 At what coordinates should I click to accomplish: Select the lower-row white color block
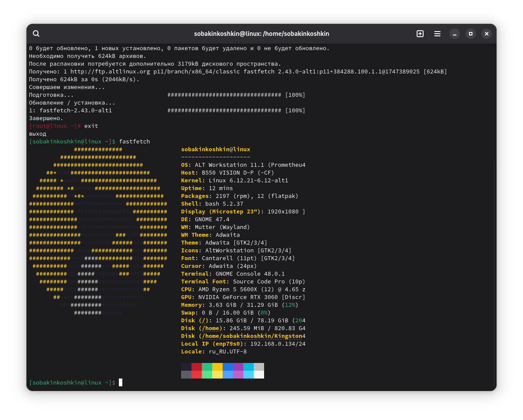coord(259,375)
